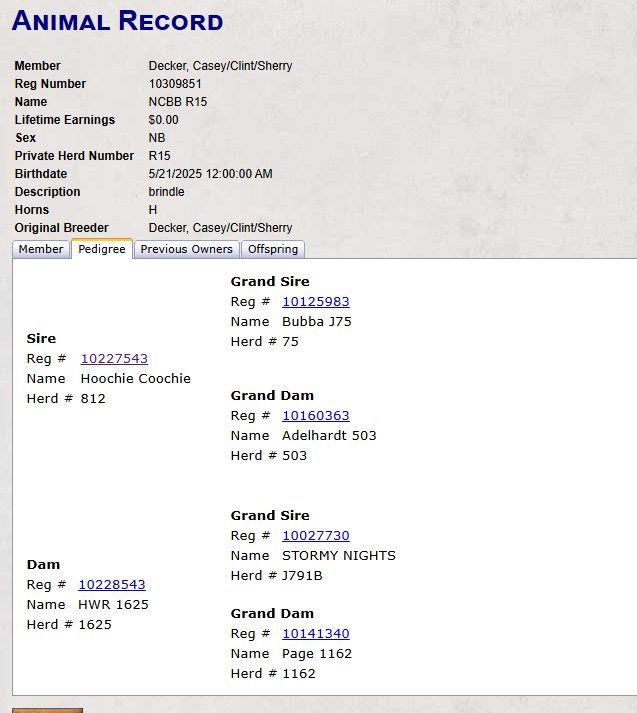Click the Original Breeder label

[61, 228]
